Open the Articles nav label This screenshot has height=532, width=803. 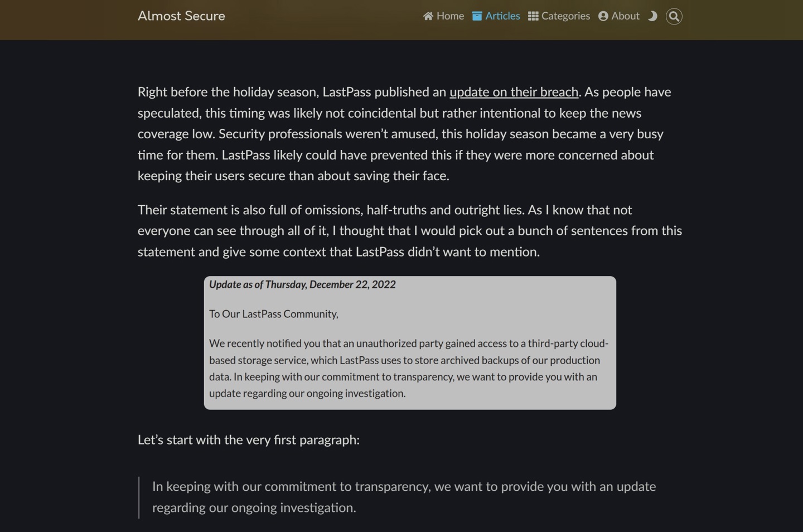point(502,16)
